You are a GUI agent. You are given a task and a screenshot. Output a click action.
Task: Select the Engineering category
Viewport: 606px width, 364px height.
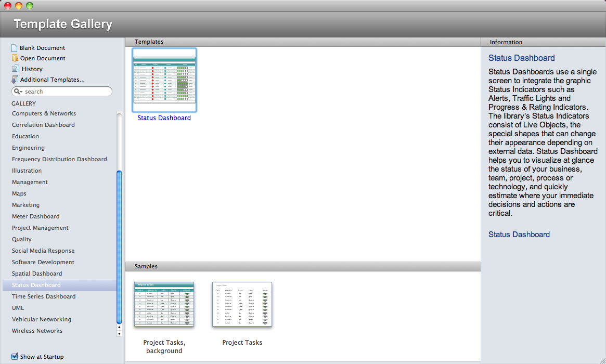pos(28,148)
